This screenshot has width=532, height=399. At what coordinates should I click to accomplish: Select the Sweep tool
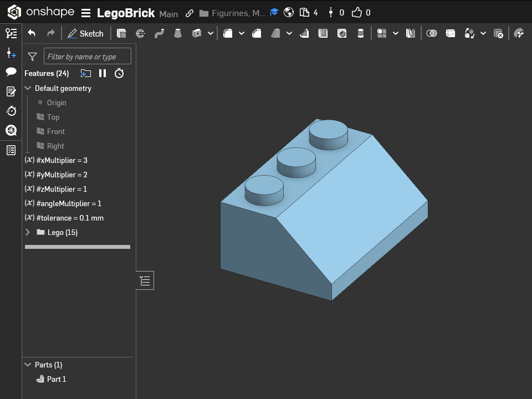(159, 33)
